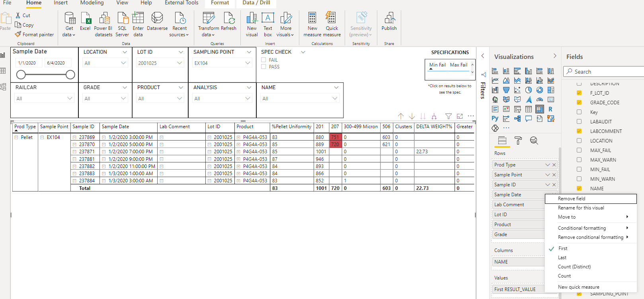Choose Remove field from context menu
The image size is (644, 299).
click(x=591, y=199)
